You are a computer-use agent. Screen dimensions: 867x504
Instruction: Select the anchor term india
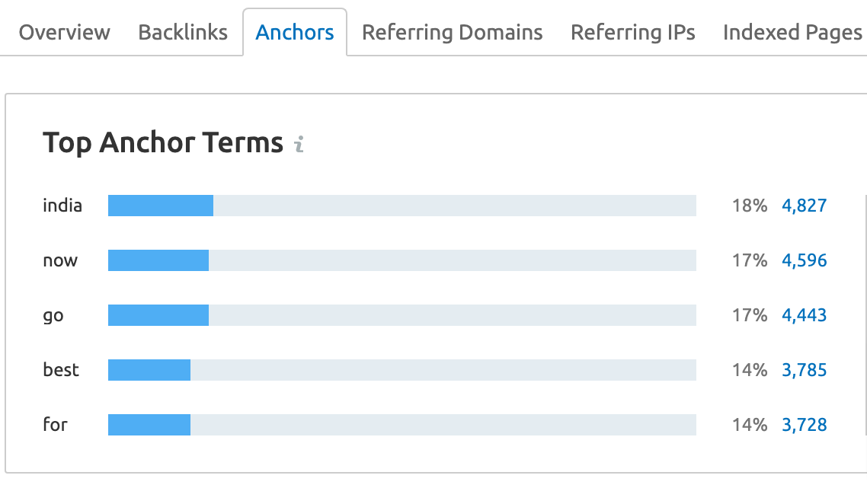(62, 205)
